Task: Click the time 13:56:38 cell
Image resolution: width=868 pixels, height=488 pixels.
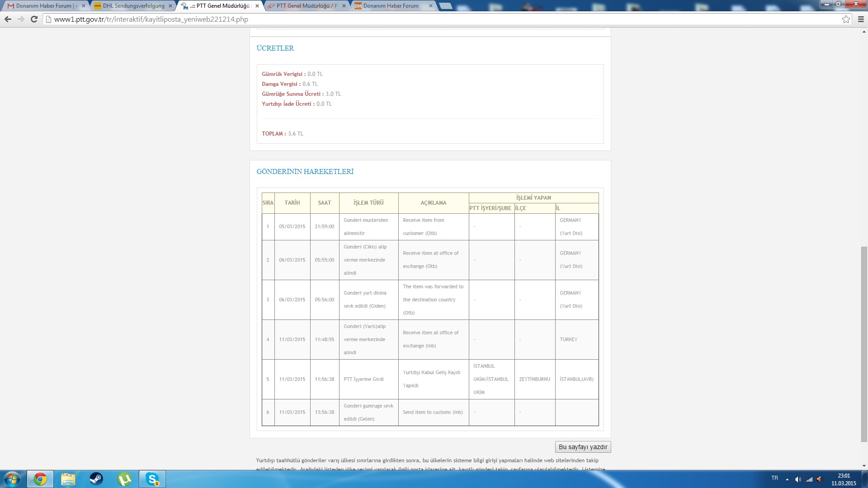Action: 325,412
